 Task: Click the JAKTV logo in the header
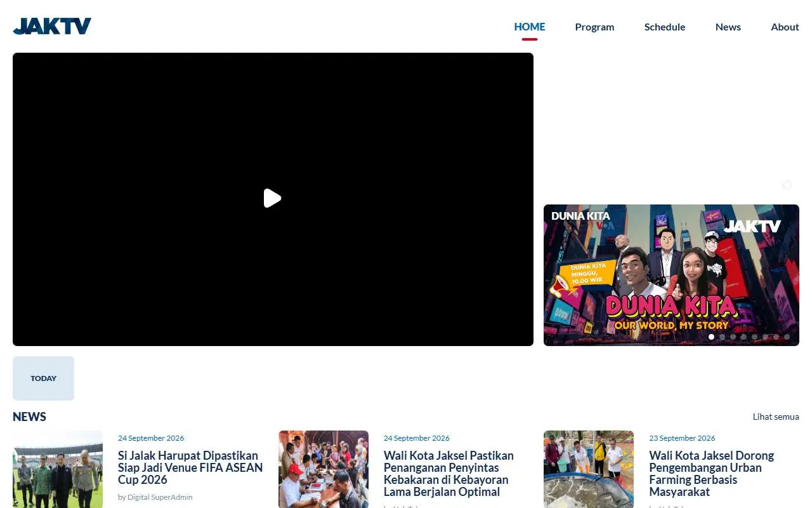(52, 26)
